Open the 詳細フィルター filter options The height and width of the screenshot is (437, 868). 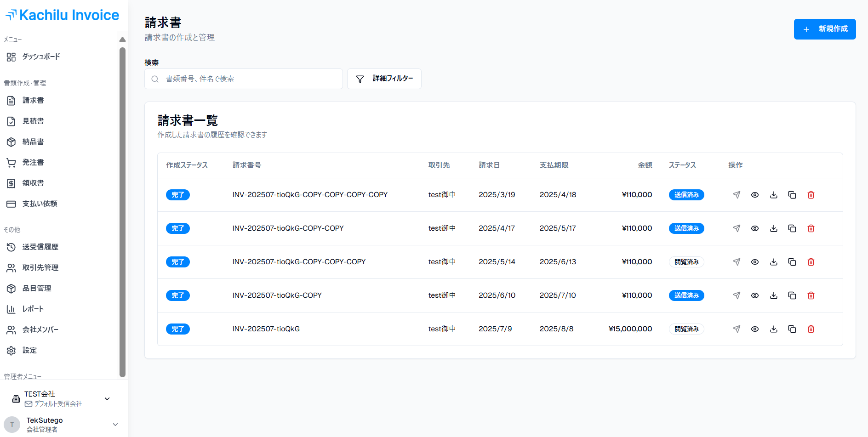click(x=384, y=79)
